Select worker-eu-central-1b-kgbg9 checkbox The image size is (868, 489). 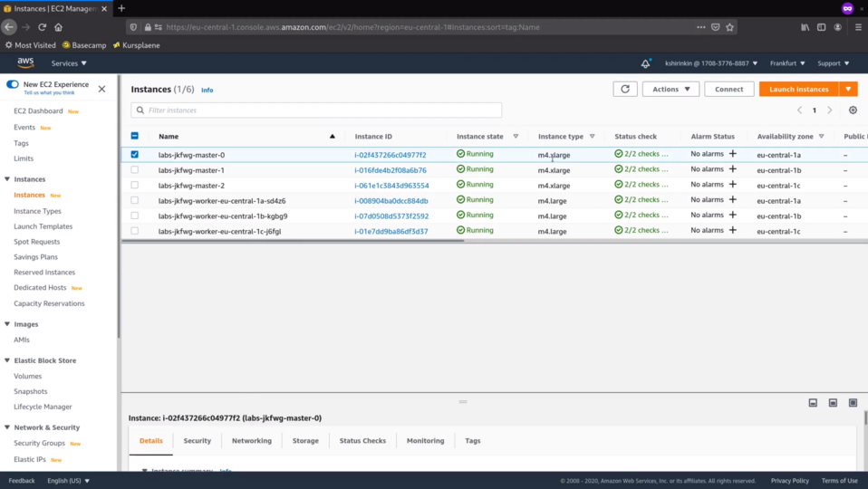(134, 216)
